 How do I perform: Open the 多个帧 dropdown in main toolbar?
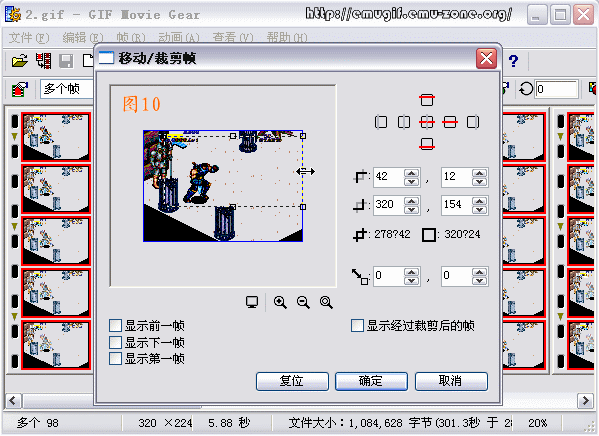[x=67, y=89]
